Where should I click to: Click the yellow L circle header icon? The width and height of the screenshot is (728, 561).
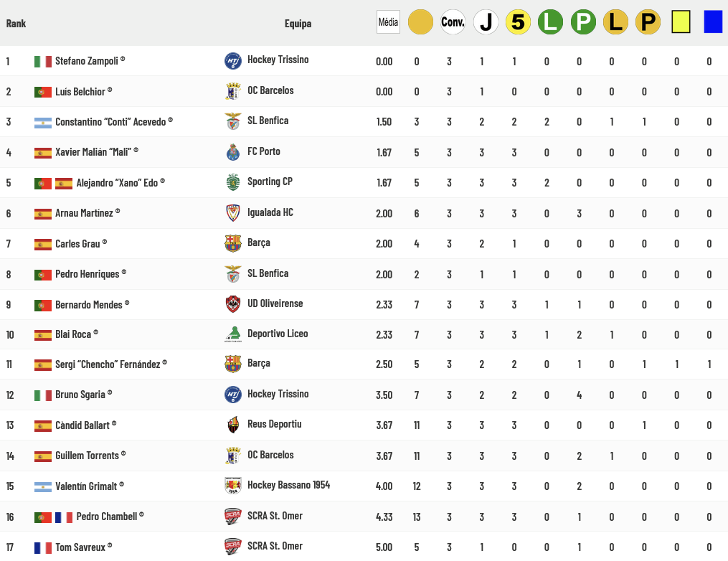click(x=615, y=22)
